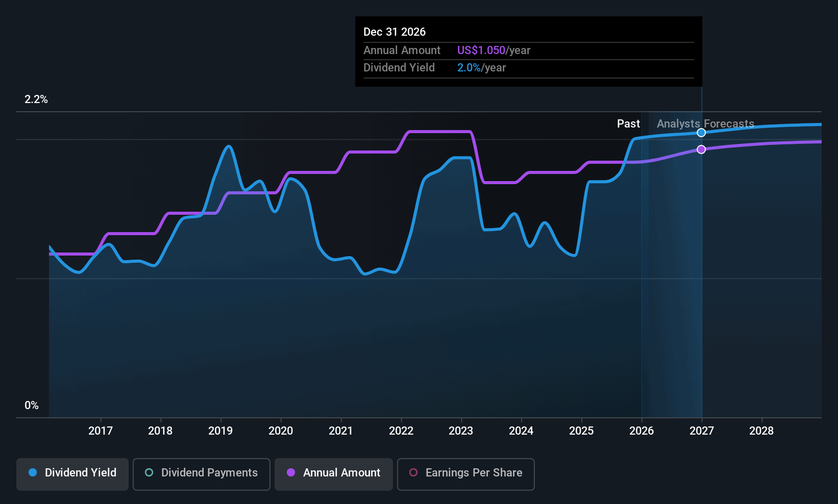Image resolution: width=838 pixels, height=504 pixels.
Task: Click the purple data point marker at 2027
Action: 701,149
